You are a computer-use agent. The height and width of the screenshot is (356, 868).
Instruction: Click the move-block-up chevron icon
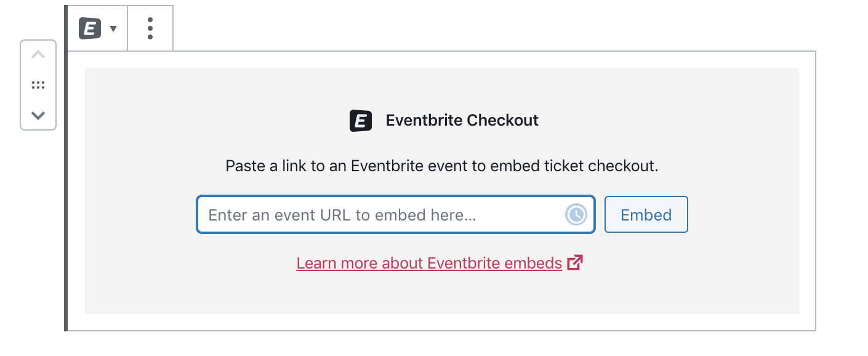point(38,54)
